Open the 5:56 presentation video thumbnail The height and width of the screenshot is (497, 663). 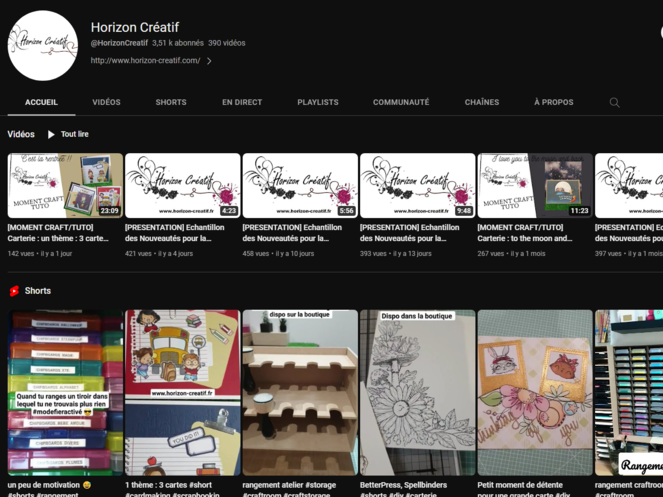pos(300,186)
